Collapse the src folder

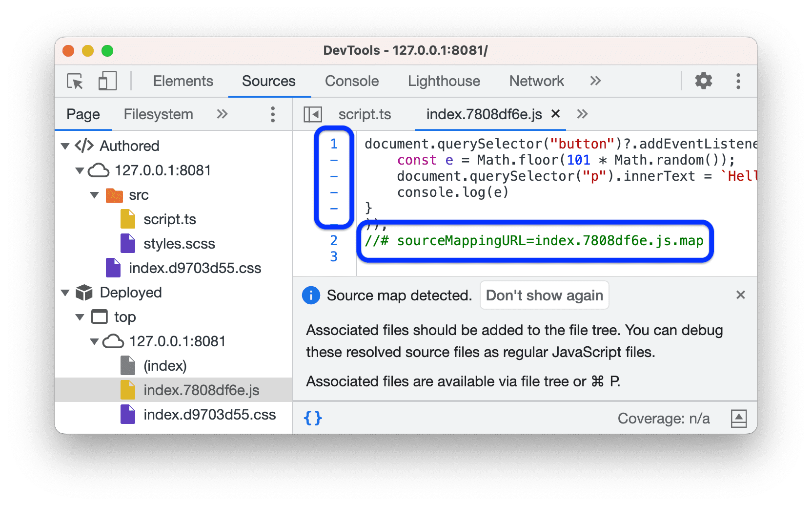[94, 195]
